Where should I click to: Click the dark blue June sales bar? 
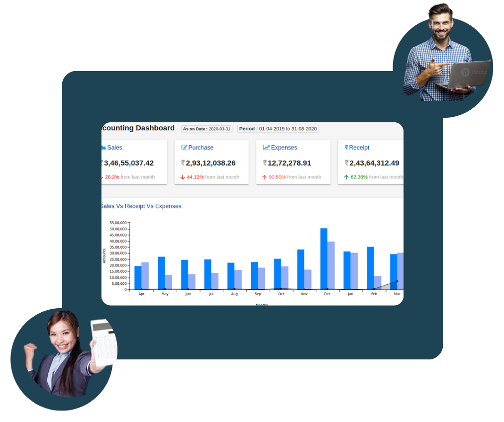185,274
